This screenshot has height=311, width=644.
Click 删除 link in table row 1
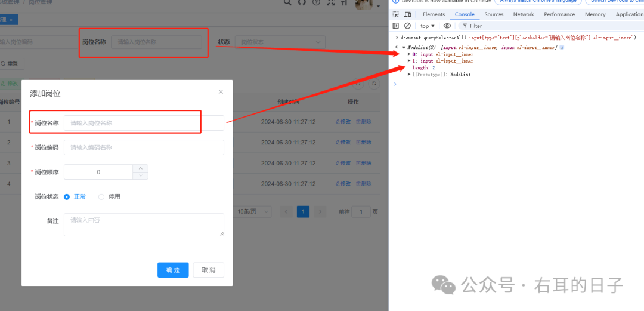click(364, 122)
